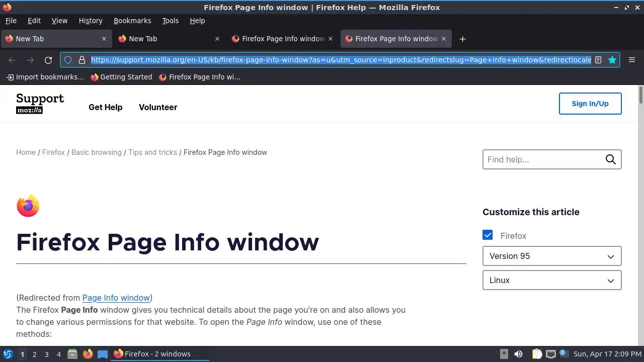The height and width of the screenshot is (362, 644).
Task: Click the Firefox - 2 windows taskbar entry
Action: (x=160, y=354)
